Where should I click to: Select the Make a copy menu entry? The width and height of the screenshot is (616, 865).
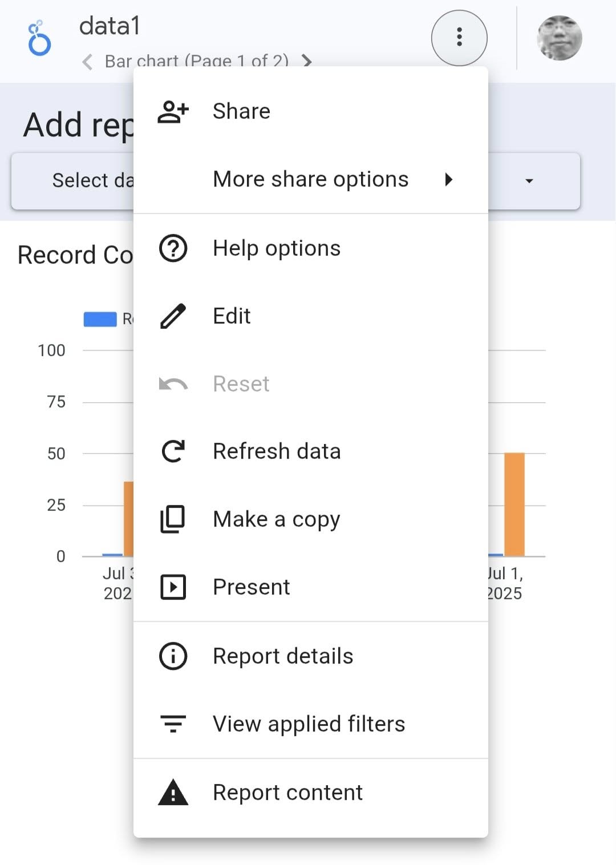point(277,519)
